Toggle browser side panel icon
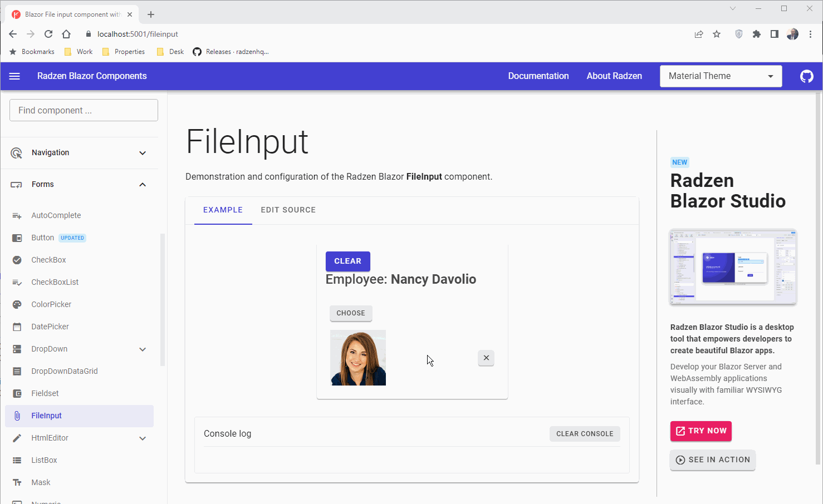This screenshot has width=823, height=504. coord(774,34)
